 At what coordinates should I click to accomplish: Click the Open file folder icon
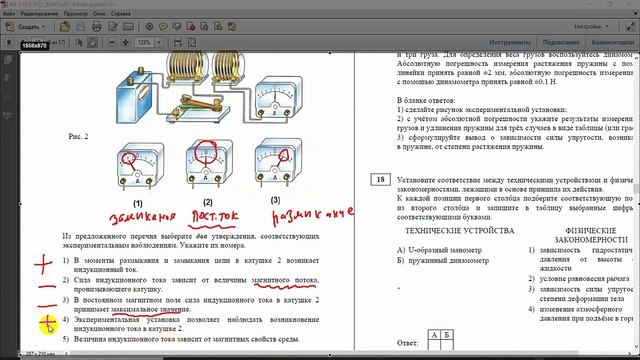point(65,27)
